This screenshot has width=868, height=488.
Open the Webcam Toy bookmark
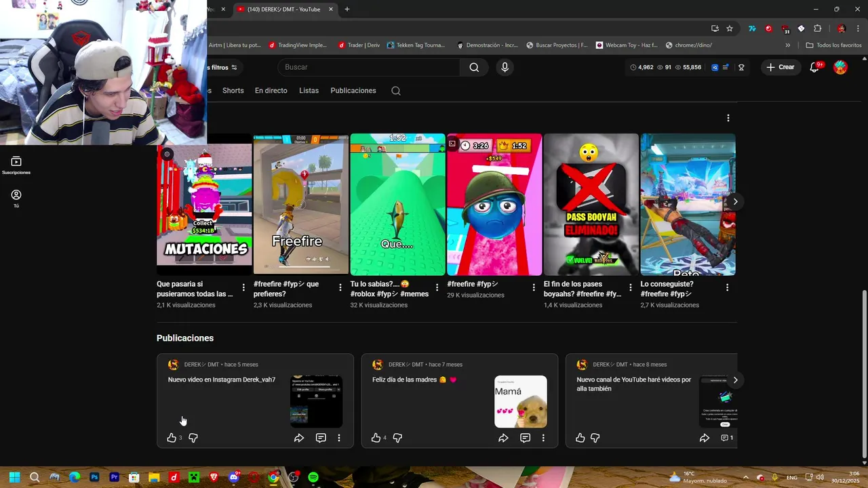pos(627,45)
